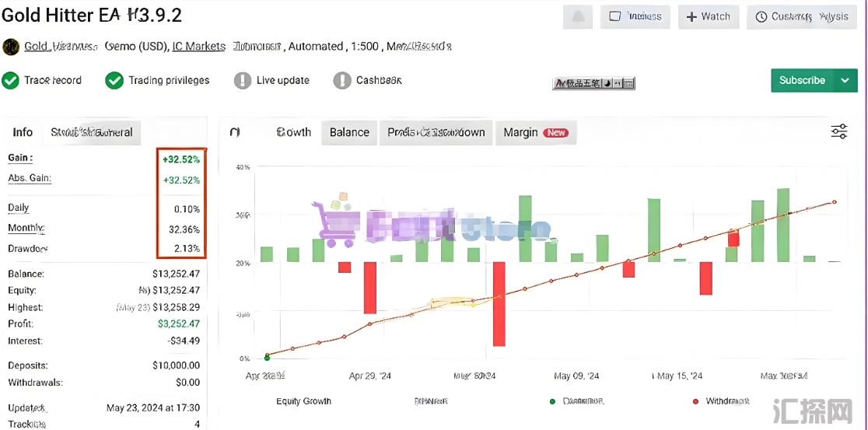868x430 pixels.
Task: Select the Info tab
Action: [23, 132]
